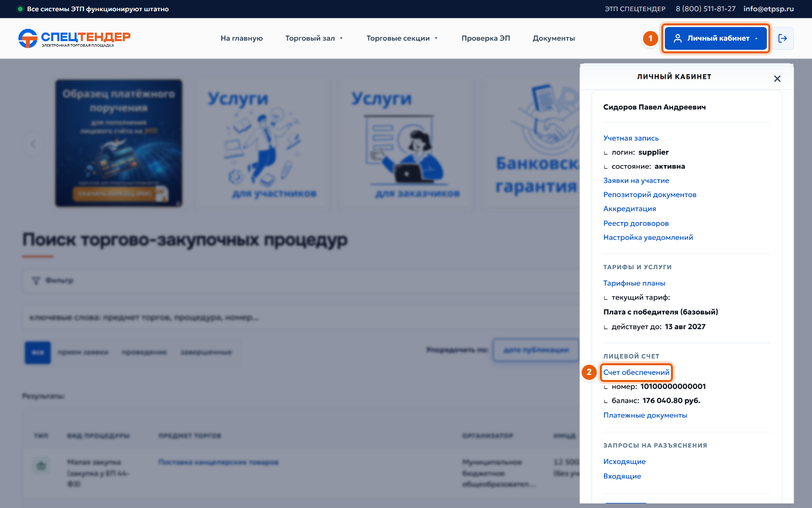Image resolution: width=812 pixels, height=508 pixels.
Task: Select the 'все' procedures tab
Action: tap(38, 353)
